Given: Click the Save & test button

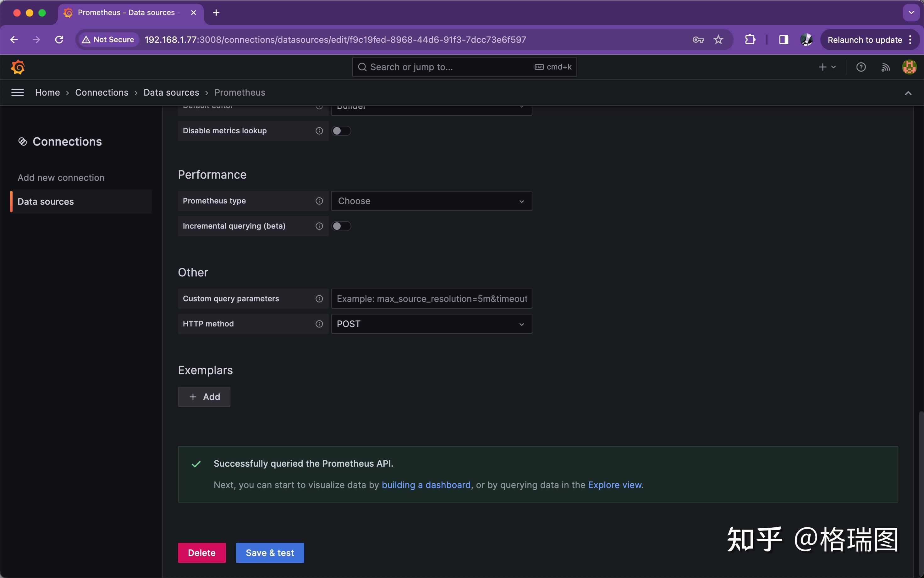Looking at the screenshot, I should click(x=270, y=553).
